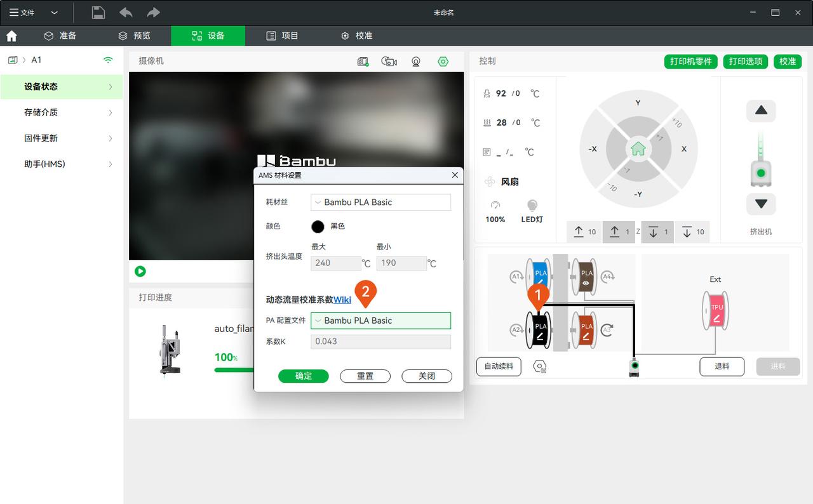Open the 文件 hamburger menu
The image size is (813, 504).
tap(22, 13)
